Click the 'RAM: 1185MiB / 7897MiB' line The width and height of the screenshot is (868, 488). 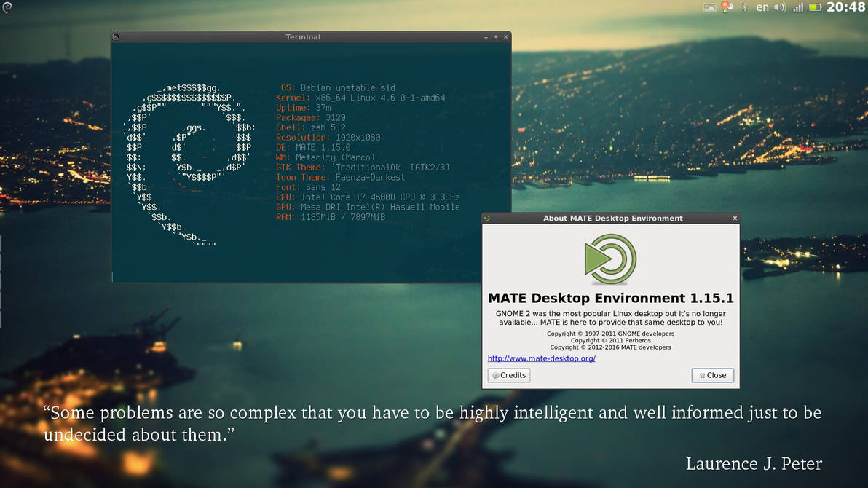point(331,217)
